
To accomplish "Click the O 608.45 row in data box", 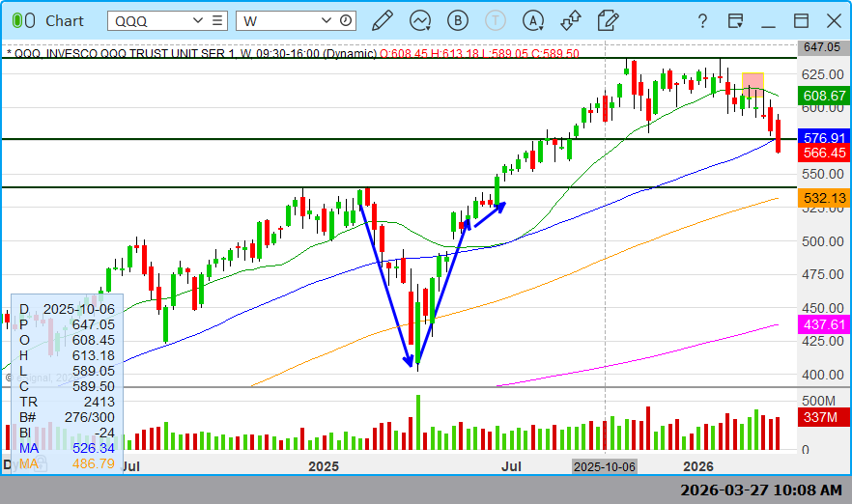I will pos(67,340).
